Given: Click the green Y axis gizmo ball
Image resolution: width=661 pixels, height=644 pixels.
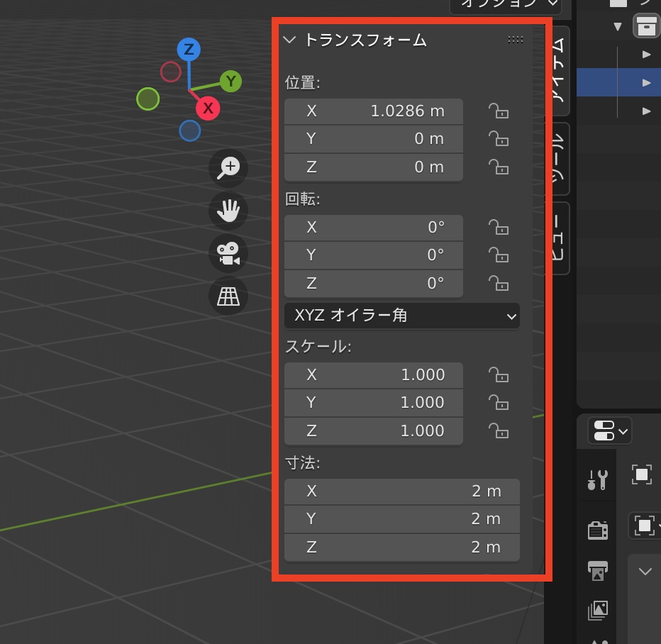Looking at the screenshot, I should point(230,81).
